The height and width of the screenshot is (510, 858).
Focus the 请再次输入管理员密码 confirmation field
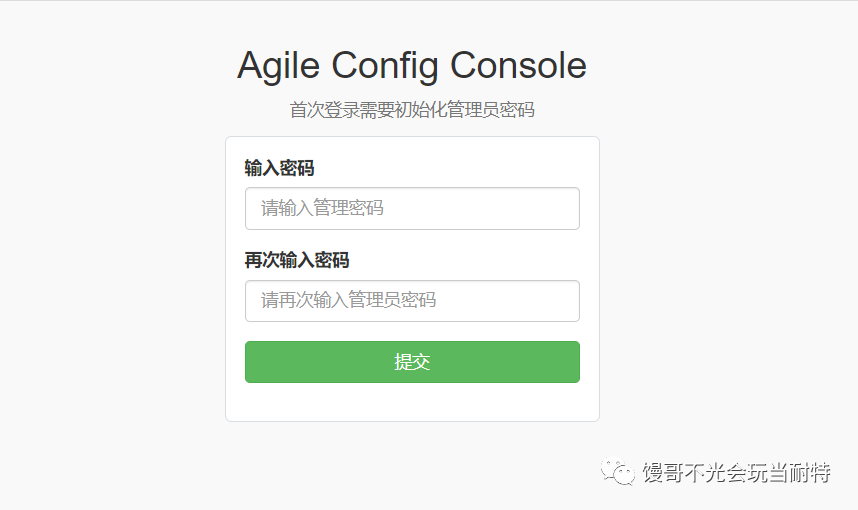coord(412,301)
